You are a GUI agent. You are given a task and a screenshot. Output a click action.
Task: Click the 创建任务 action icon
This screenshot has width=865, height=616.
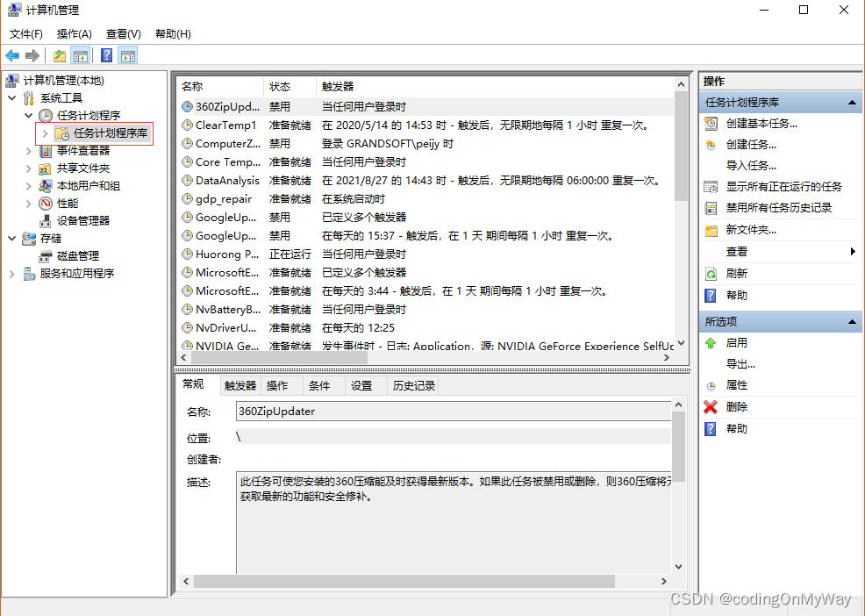[x=711, y=145]
